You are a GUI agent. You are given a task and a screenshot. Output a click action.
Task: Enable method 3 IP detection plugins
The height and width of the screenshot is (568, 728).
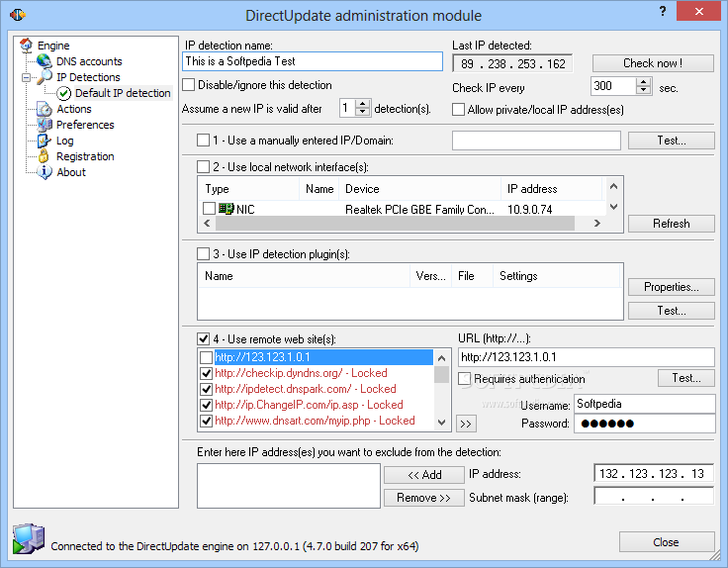click(x=204, y=254)
